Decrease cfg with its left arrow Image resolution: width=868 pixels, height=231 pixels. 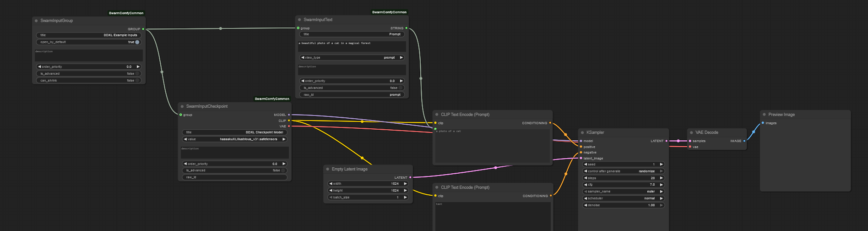(586, 185)
